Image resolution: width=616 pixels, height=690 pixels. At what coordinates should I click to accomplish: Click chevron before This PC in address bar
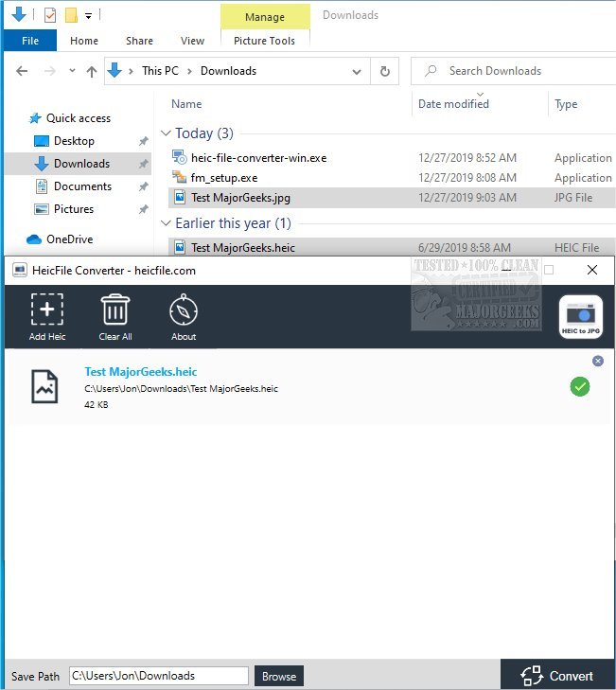click(x=131, y=71)
